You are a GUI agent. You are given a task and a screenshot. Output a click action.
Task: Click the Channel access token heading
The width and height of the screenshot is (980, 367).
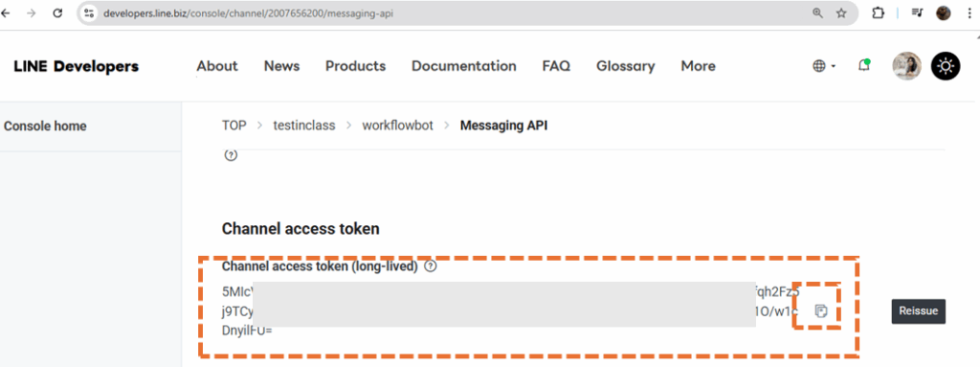pyautogui.click(x=301, y=229)
